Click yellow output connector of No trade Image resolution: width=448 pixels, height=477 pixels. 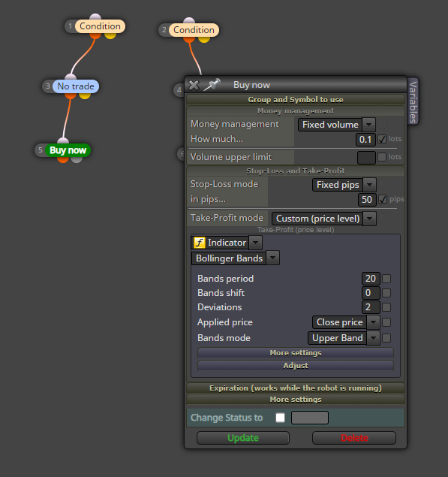tap(85, 95)
